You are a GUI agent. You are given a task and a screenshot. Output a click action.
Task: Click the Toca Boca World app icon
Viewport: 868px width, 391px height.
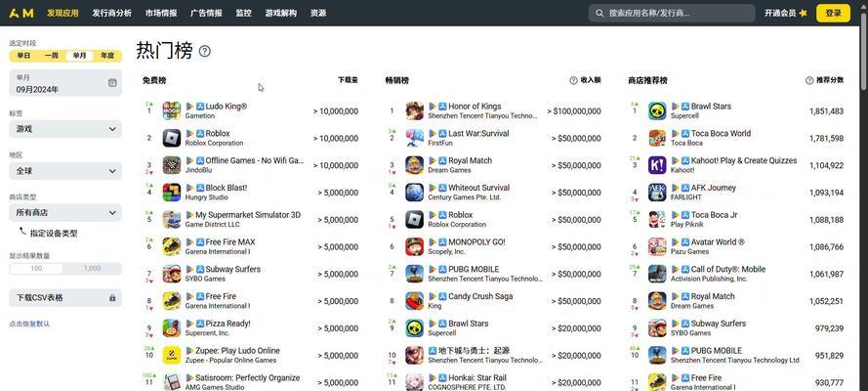point(658,138)
